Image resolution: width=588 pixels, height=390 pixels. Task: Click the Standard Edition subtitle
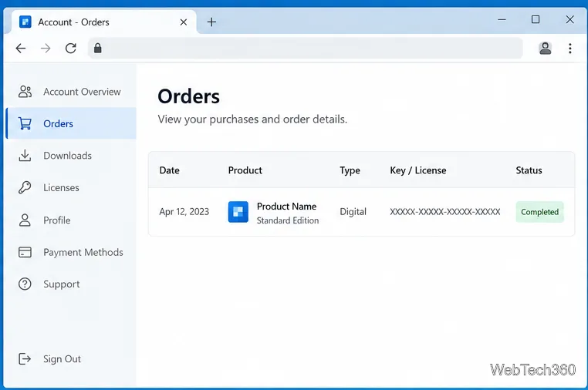pyautogui.click(x=288, y=220)
